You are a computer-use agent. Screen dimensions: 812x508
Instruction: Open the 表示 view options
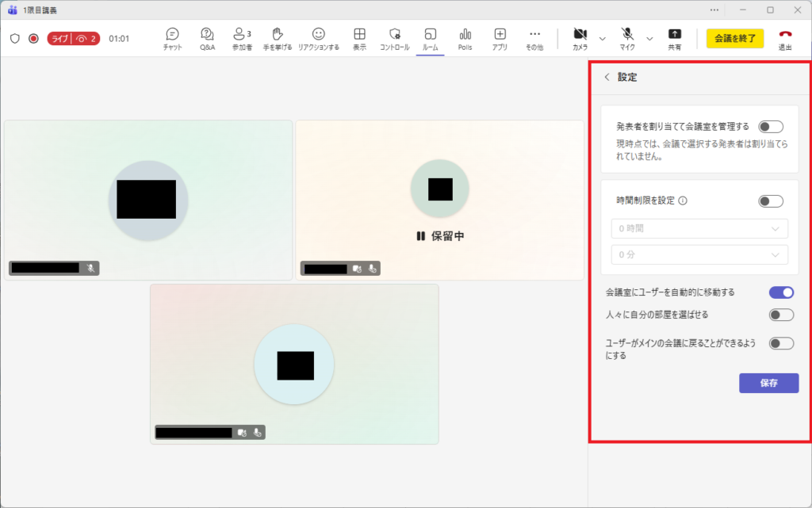[x=359, y=35]
